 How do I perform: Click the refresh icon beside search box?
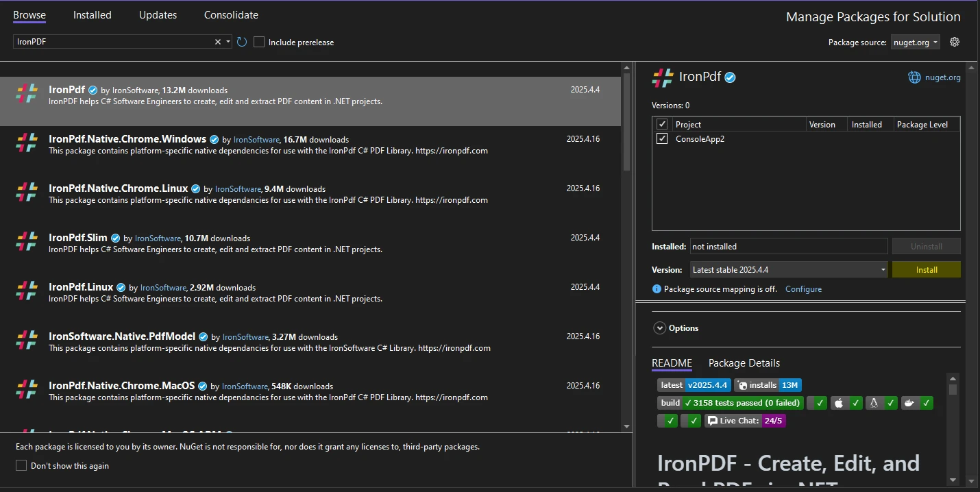(x=242, y=42)
